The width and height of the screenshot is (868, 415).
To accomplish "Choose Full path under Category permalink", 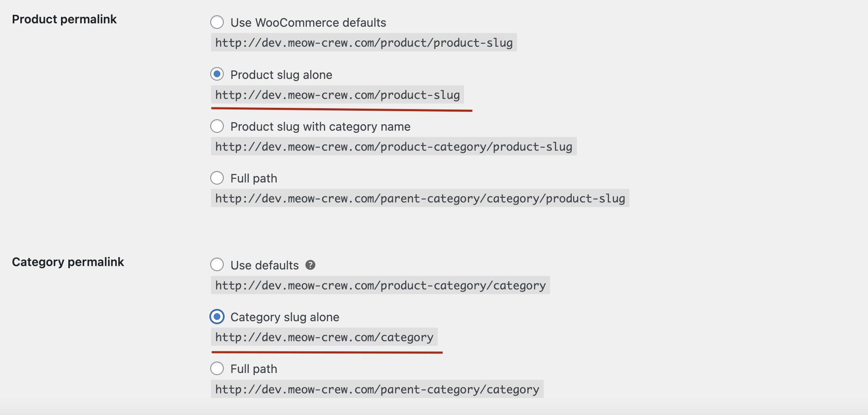I will click(218, 369).
